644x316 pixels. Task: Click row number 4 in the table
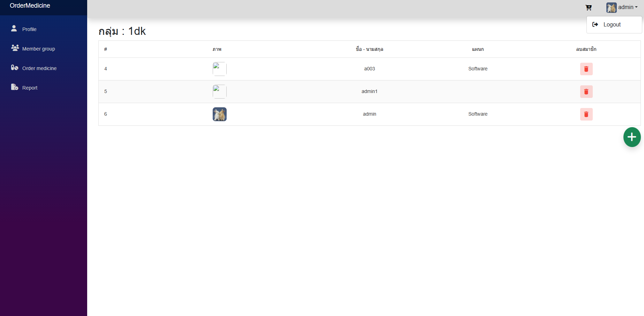tap(106, 69)
